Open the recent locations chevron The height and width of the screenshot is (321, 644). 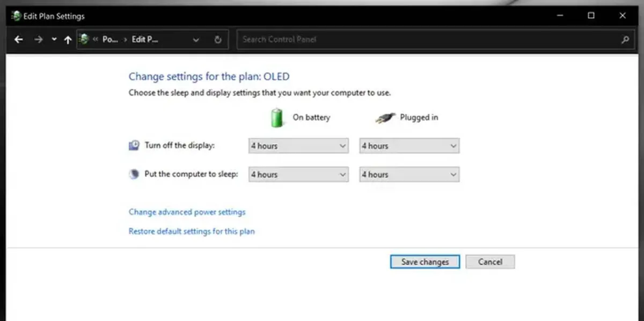(x=54, y=40)
